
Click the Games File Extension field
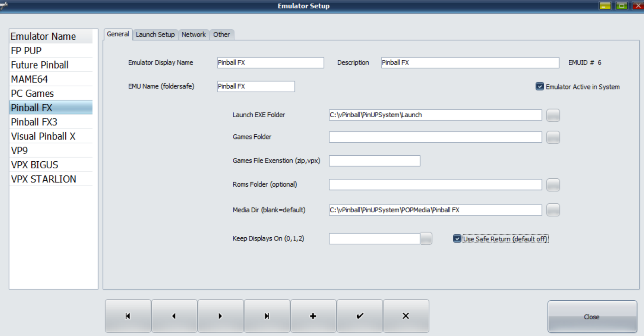pyautogui.click(x=374, y=161)
